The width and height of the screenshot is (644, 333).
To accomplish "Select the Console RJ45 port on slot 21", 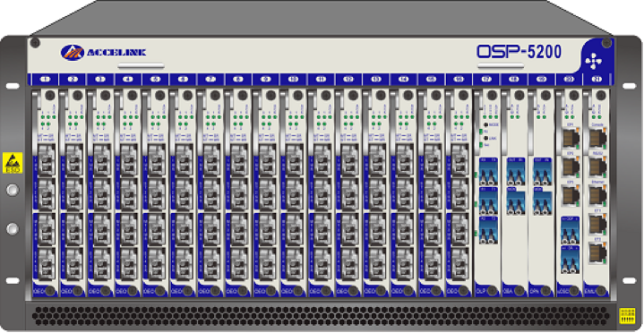I will 597,138.
